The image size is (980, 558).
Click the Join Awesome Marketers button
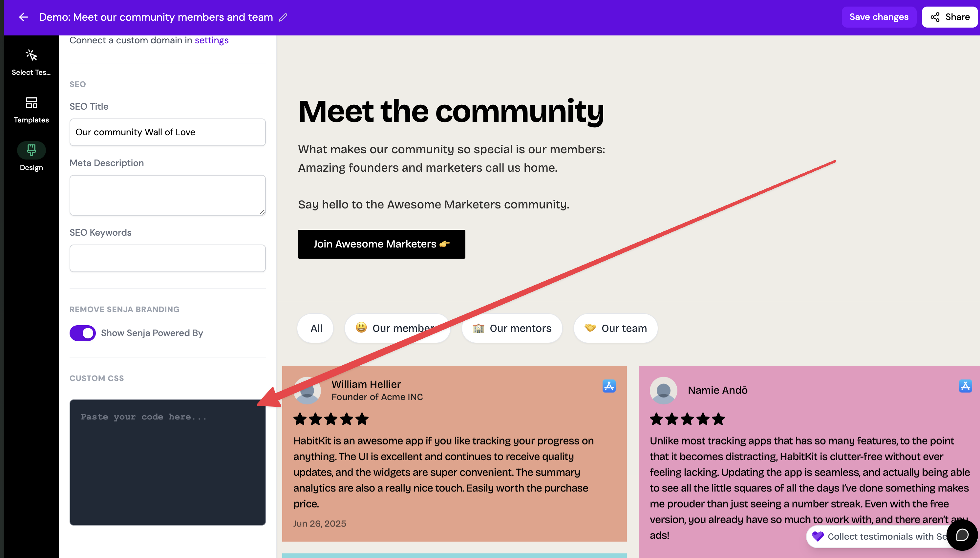coord(382,244)
